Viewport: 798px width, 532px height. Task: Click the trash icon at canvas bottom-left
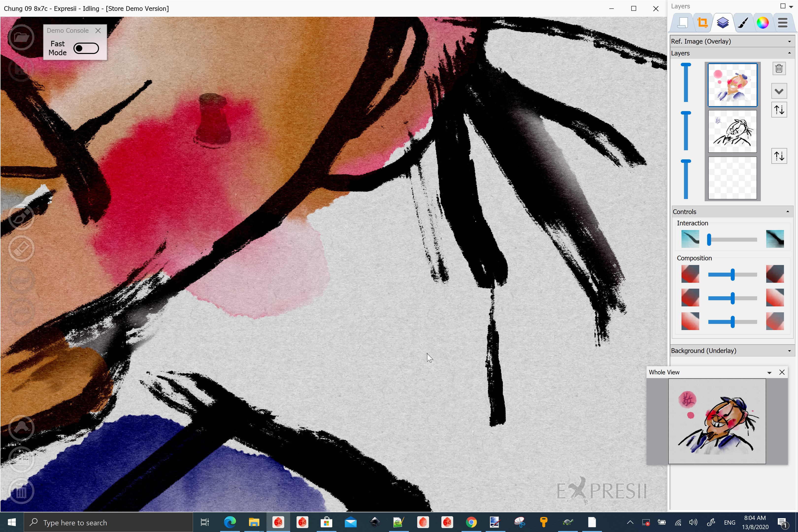pyautogui.click(x=21, y=491)
